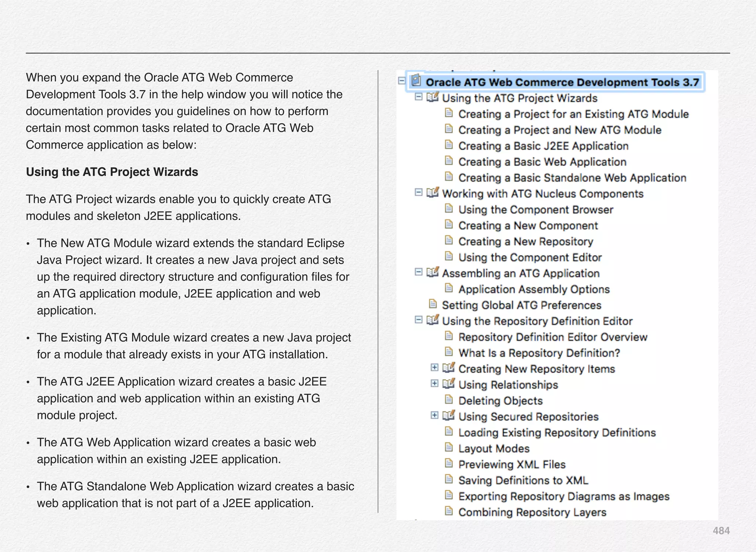Open Repository Definition Editor Overview topic
756x552 pixels.
coord(553,337)
